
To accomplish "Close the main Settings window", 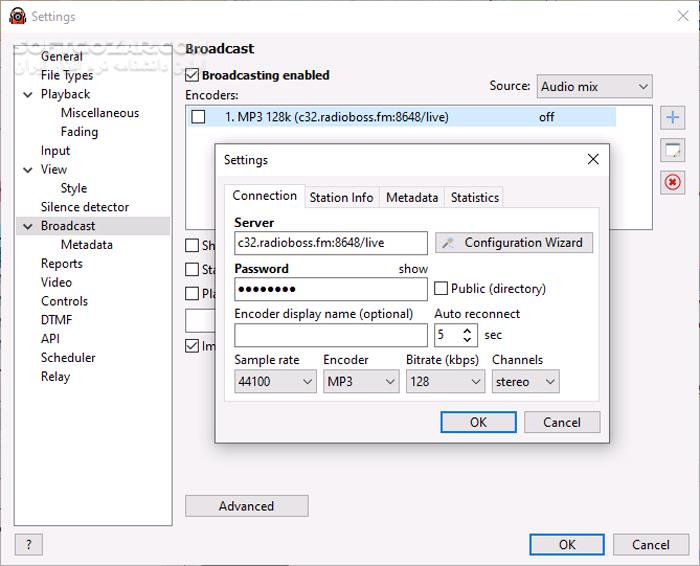I will point(683,16).
